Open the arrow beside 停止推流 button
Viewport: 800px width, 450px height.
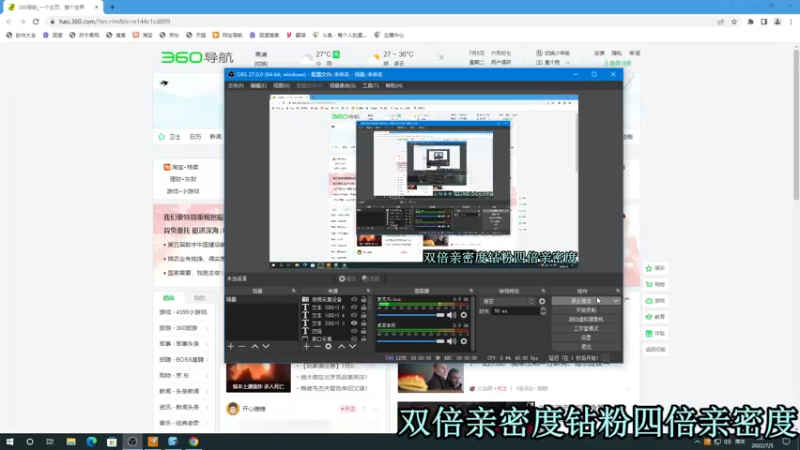(x=616, y=301)
